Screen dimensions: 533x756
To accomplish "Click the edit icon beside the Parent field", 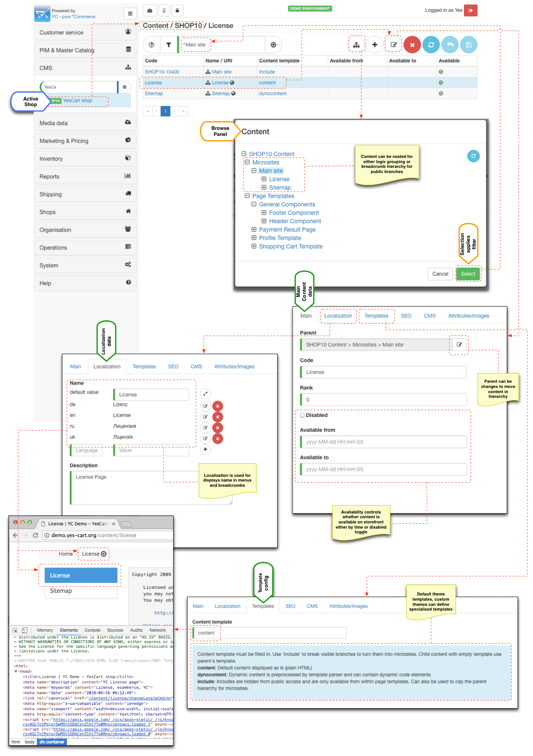I will 459,345.
